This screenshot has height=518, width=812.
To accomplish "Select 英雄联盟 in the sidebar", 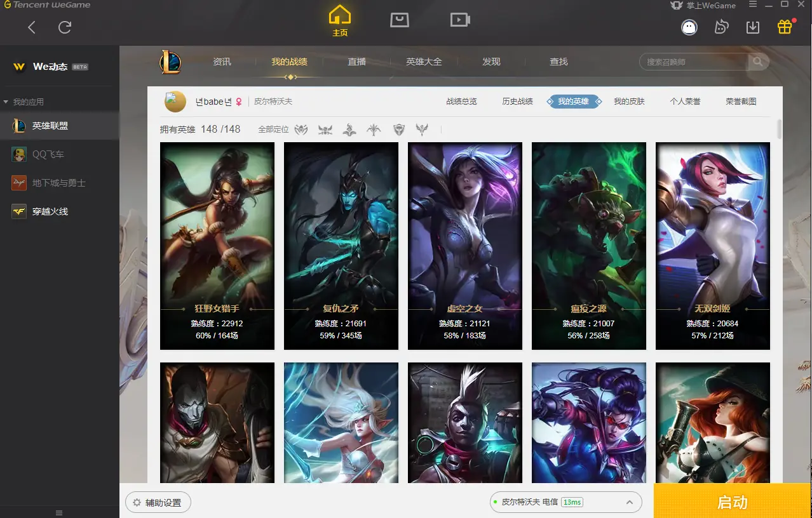I will [60, 126].
